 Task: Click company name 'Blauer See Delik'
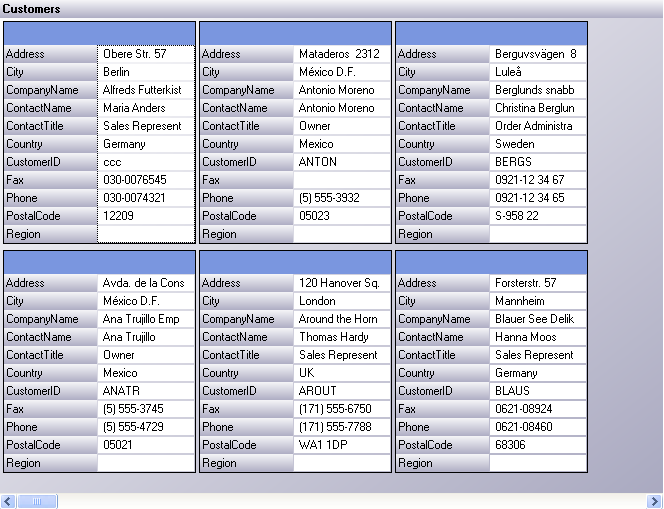tap(538, 319)
